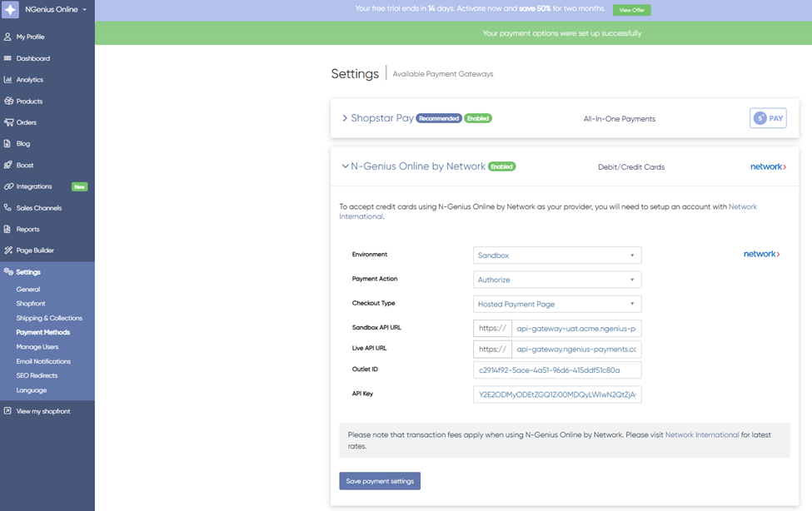Open the Checkout Type dropdown

coord(557,304)
